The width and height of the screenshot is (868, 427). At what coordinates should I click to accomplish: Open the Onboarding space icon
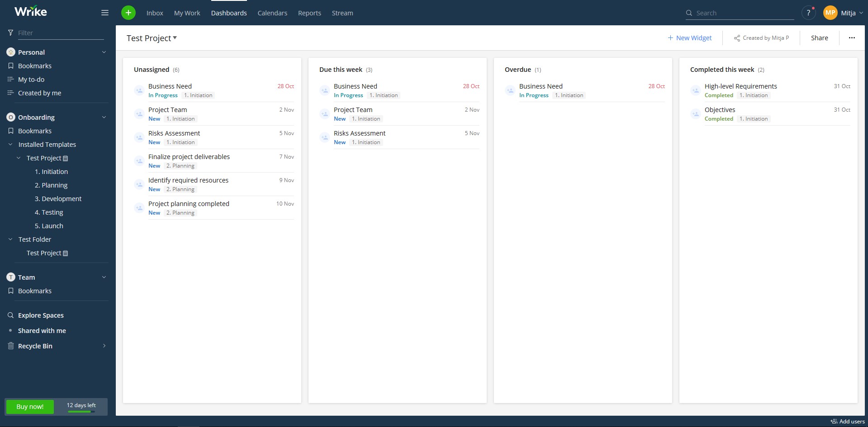tap(10, 117)
